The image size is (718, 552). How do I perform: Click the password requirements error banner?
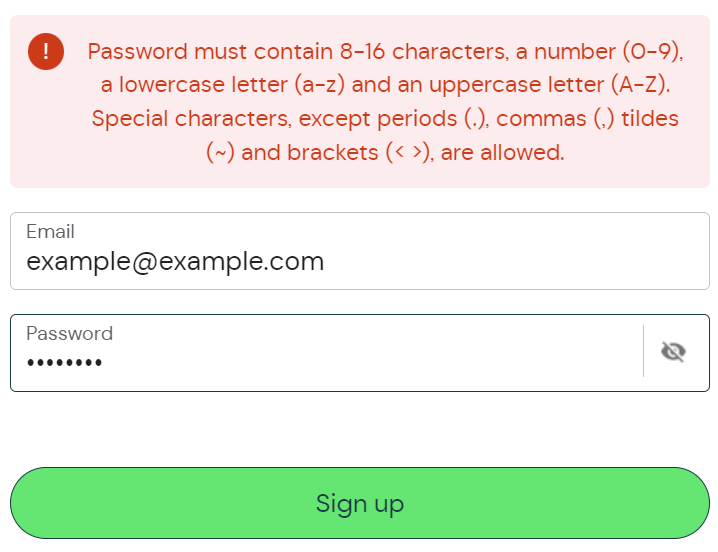pyautogui.click(x=359, y=101)
